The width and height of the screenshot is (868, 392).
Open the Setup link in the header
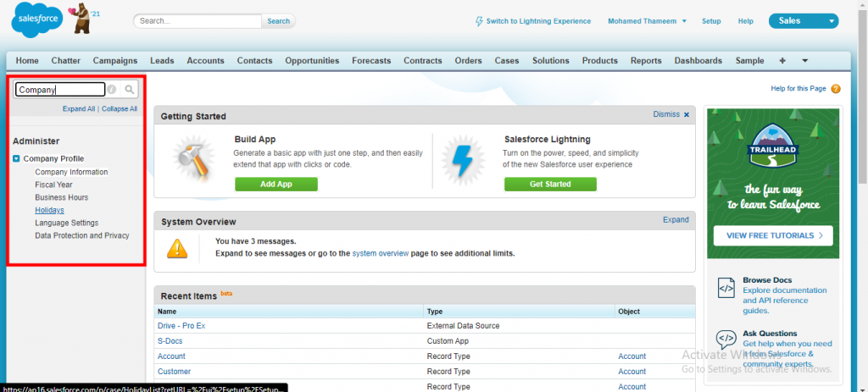pos(711,21)
